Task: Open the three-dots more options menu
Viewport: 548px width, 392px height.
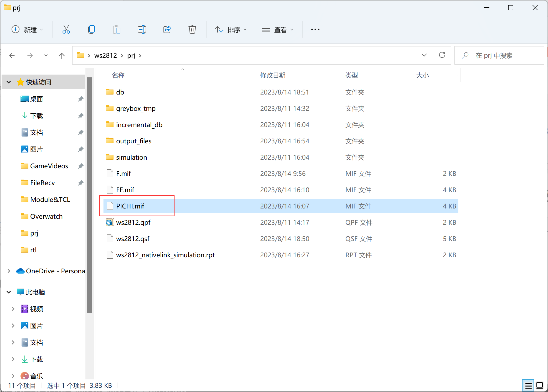Action: pos(315,29)
